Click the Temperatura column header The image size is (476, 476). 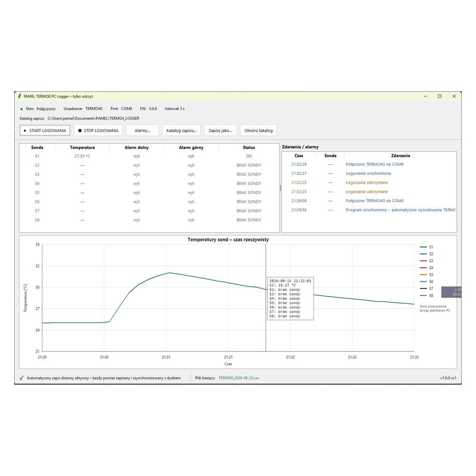coord(82,148)
